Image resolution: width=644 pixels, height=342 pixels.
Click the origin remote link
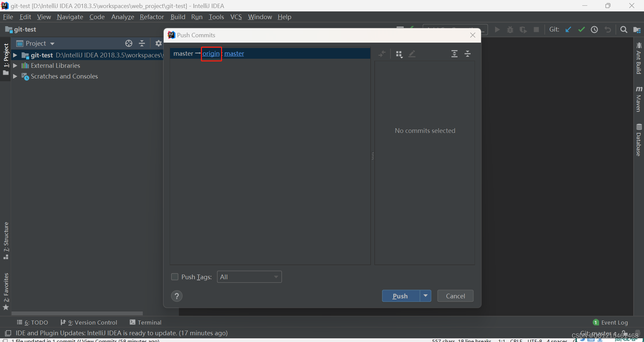[211, 54]
